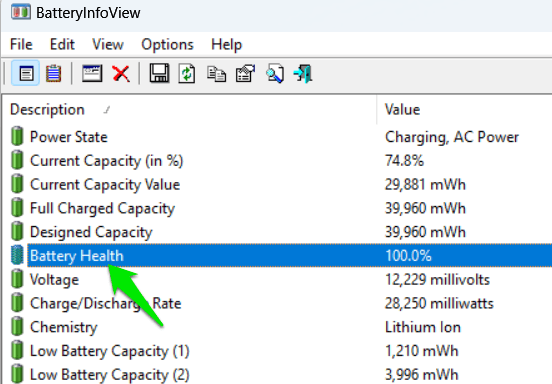Click the floppy disk Save icon

tap(159, 73)
